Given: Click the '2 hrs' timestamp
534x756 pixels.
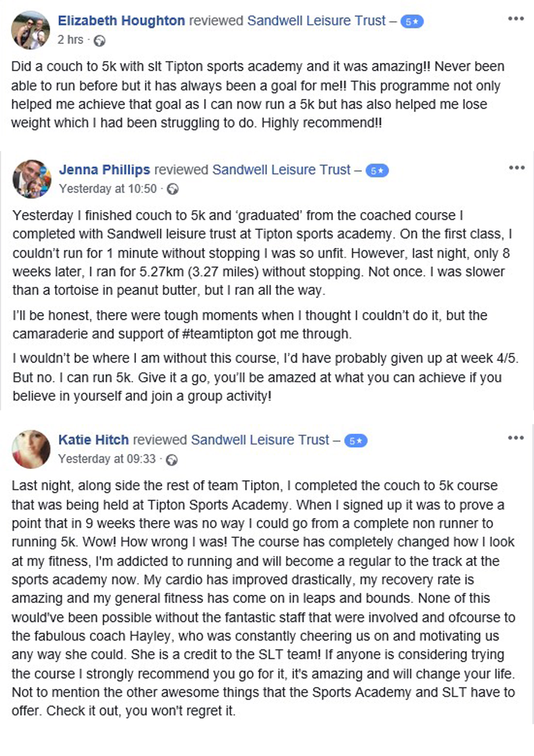Looking at the screenshot, I should tap(70, 40).
